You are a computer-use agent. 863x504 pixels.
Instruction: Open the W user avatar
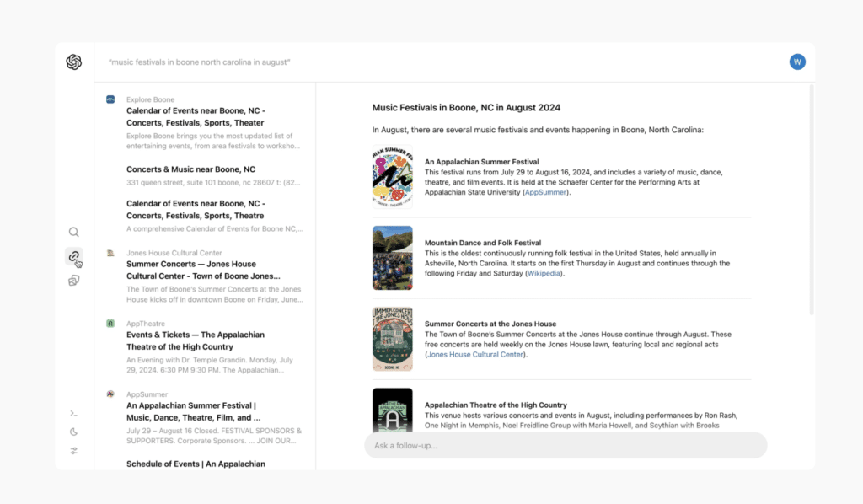tap(797, 62)
